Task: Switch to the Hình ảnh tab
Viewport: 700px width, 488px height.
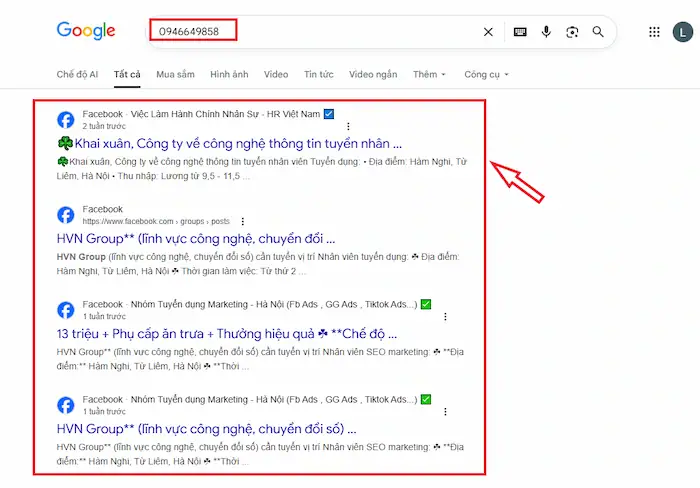Action: click(229, 74)
